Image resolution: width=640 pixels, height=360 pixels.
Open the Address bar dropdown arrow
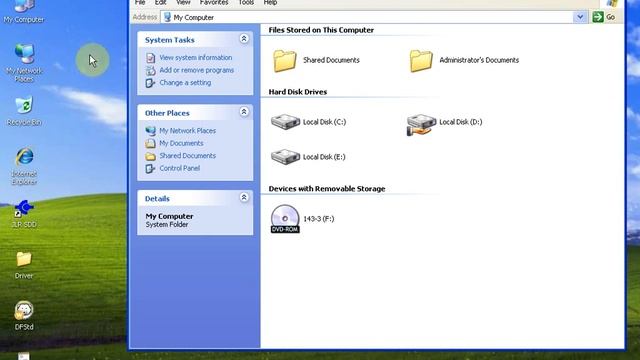point(580,17)
